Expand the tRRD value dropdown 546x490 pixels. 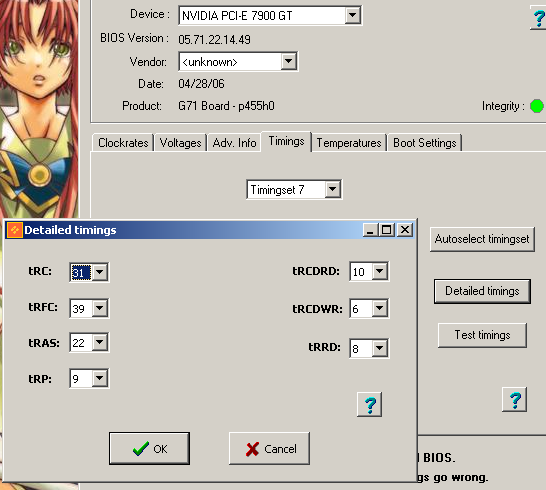click(x=380, y=348)
